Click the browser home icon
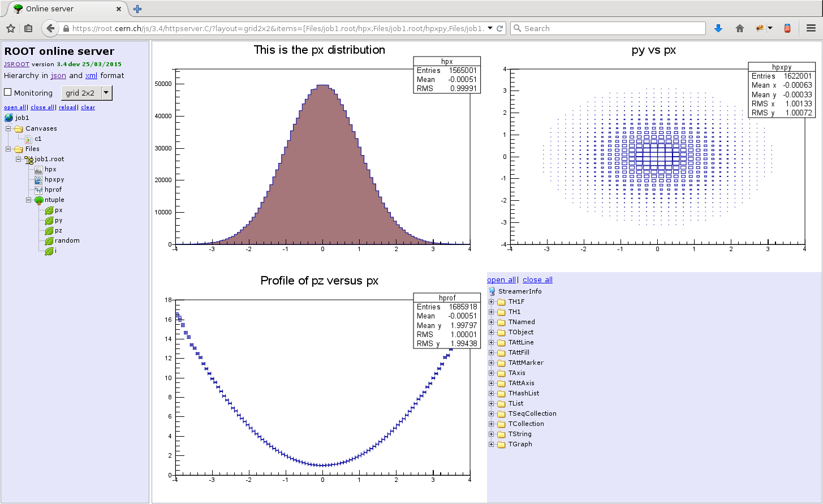823x504 pixels. click(739, 28)
